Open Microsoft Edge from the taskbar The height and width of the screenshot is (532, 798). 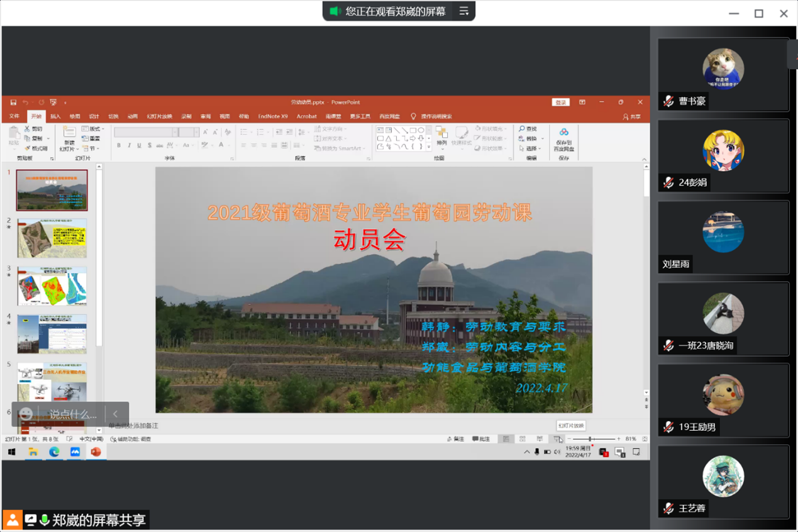tap(54, 452)
